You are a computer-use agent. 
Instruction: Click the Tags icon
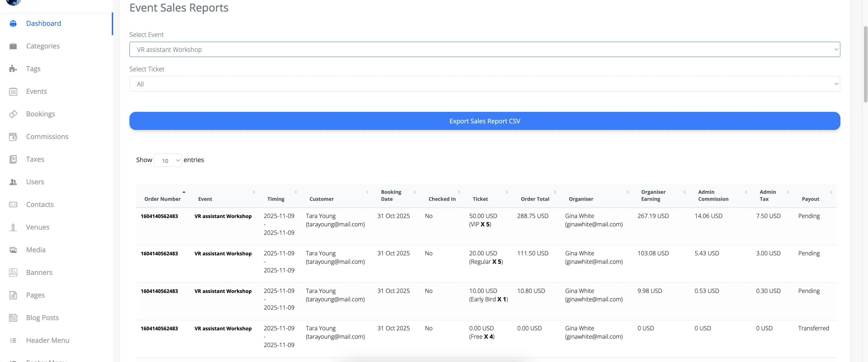tap(13, 68)
